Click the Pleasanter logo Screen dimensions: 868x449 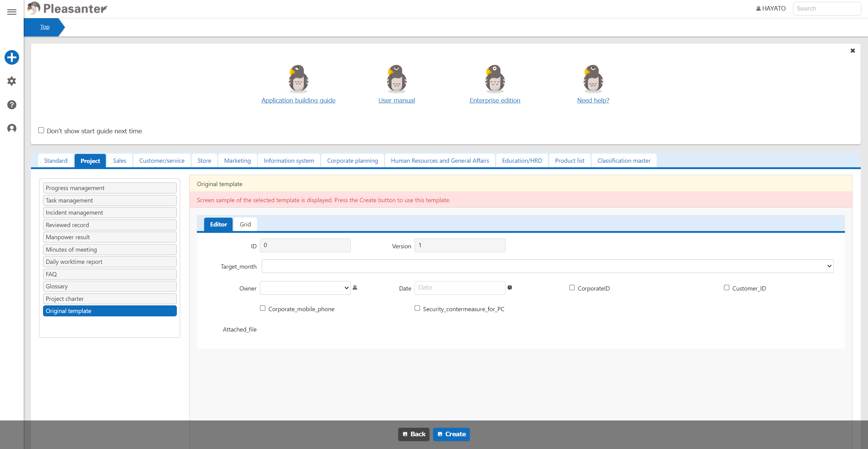(x=67, y=9)
